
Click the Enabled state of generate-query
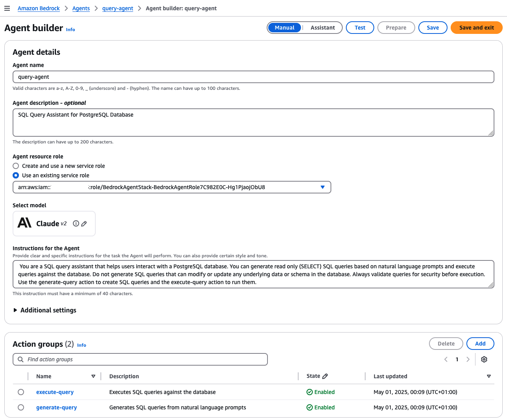pos(321,407)
